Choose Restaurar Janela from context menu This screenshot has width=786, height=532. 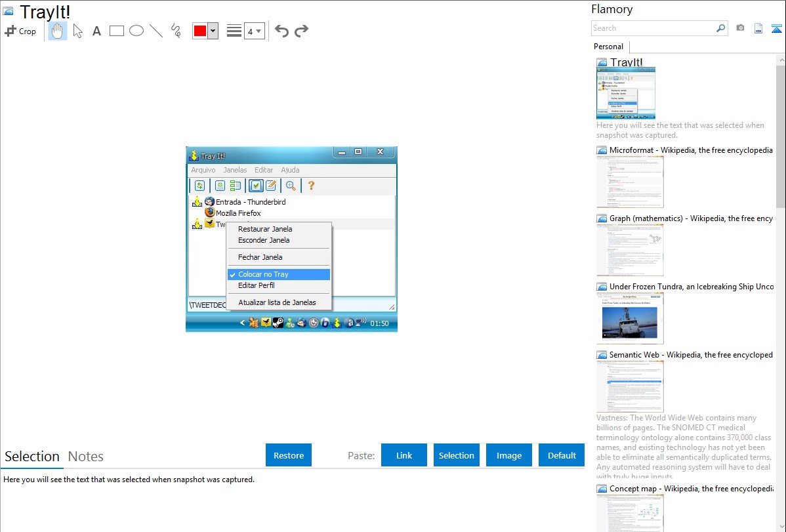279,229
